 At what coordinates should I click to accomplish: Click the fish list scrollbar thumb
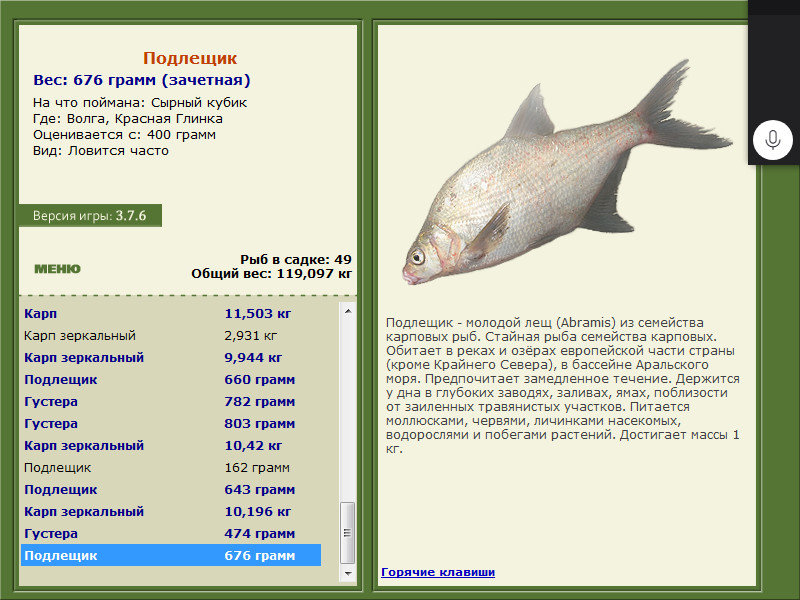pyautogui.click(x=348, y=533)
